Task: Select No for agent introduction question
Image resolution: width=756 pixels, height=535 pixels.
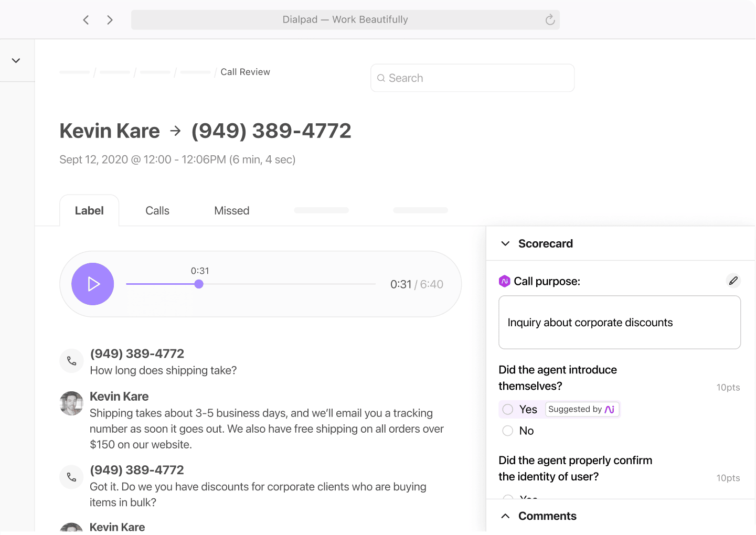Action: pyautogui.click(x=507, y=431)
